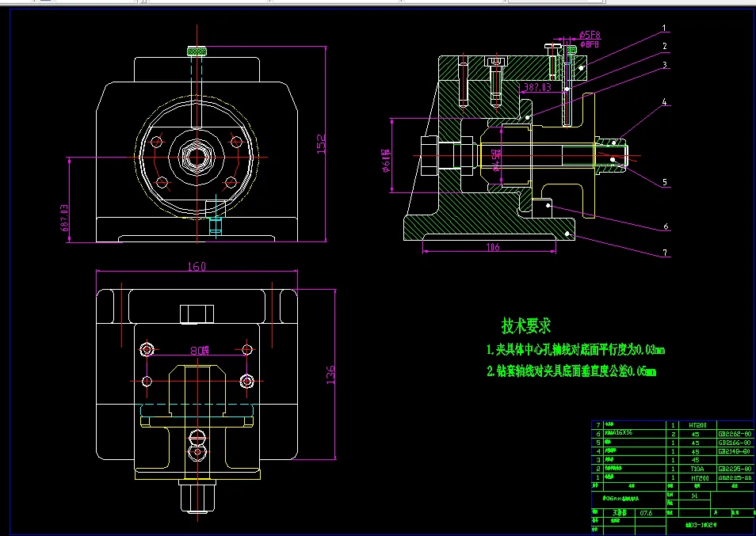Select GB2262-80 in the parts list
756x536 pixels.
[735, 434]
